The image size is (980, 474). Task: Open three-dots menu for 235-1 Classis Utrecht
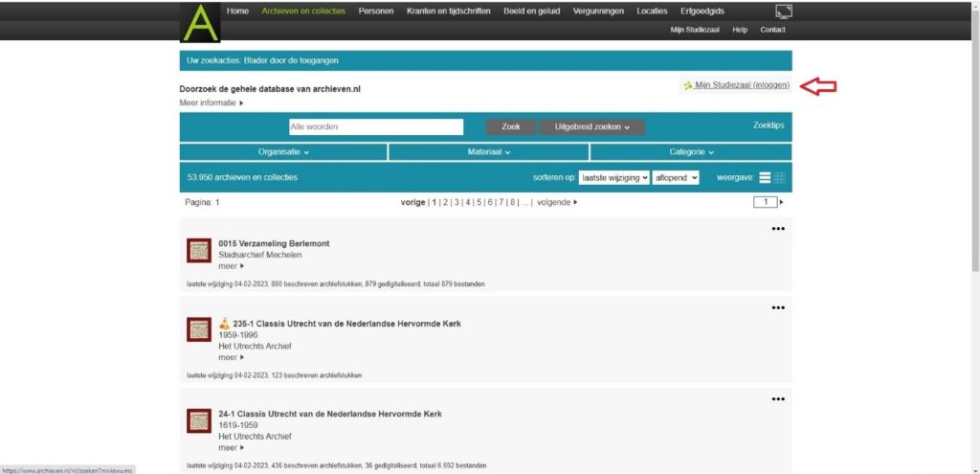(777, 307)
